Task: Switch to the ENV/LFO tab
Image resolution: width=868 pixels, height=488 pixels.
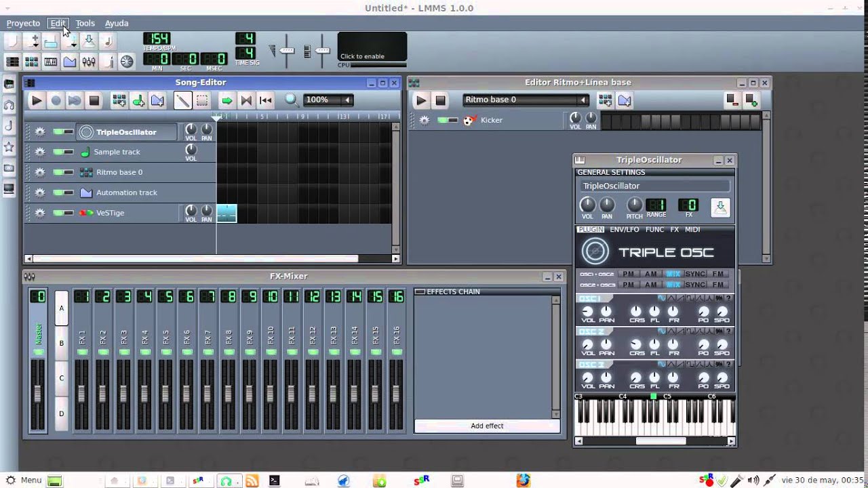Action: 624,230
